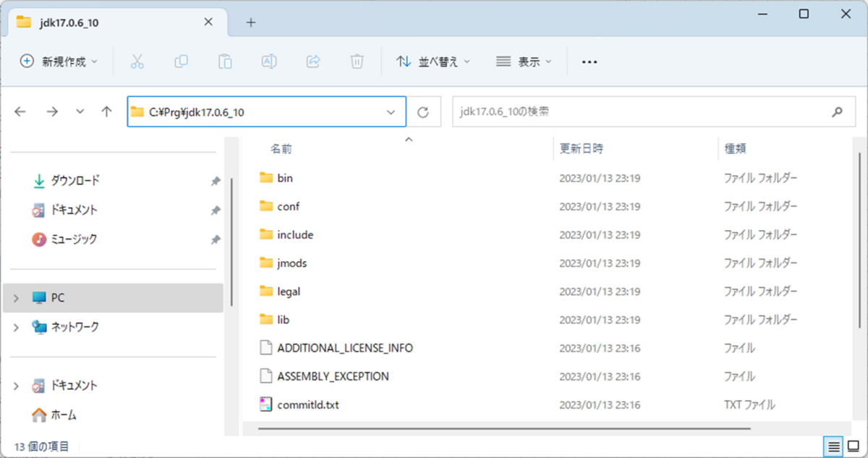This screenshot has height=458, width=868.
Task: Click the search magnifier icon
Action: coord(838,112)
